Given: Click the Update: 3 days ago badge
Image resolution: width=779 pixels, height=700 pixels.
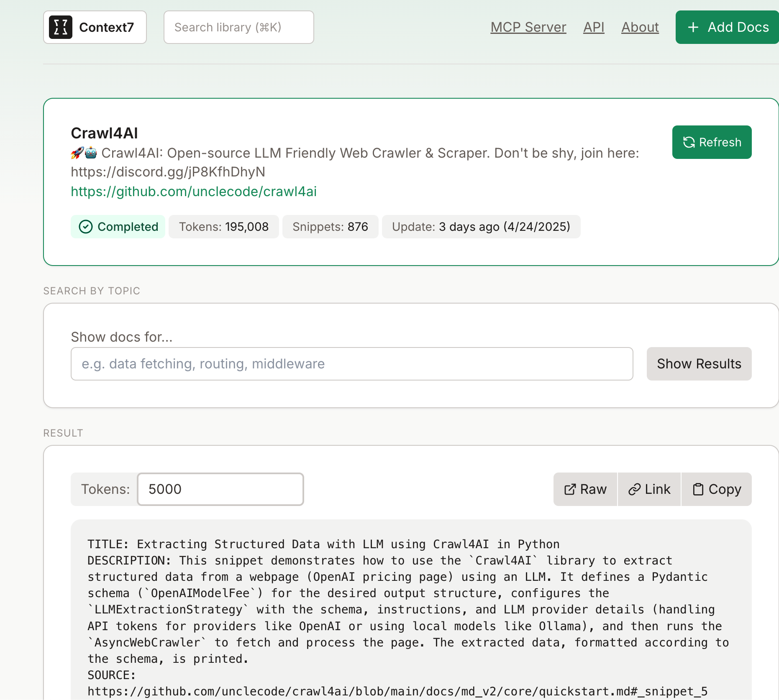Looking at the screenshot, I should [x=481, y=227].
